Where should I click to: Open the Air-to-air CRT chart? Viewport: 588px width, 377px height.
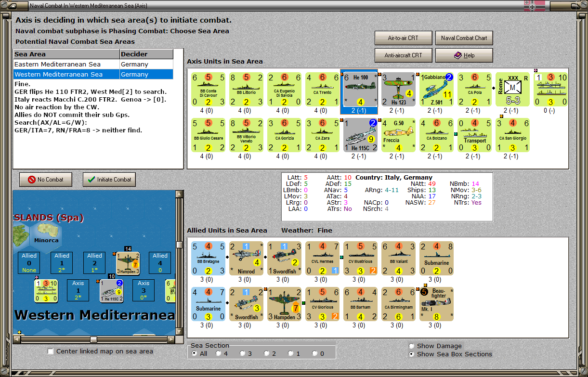click(403, 38)
